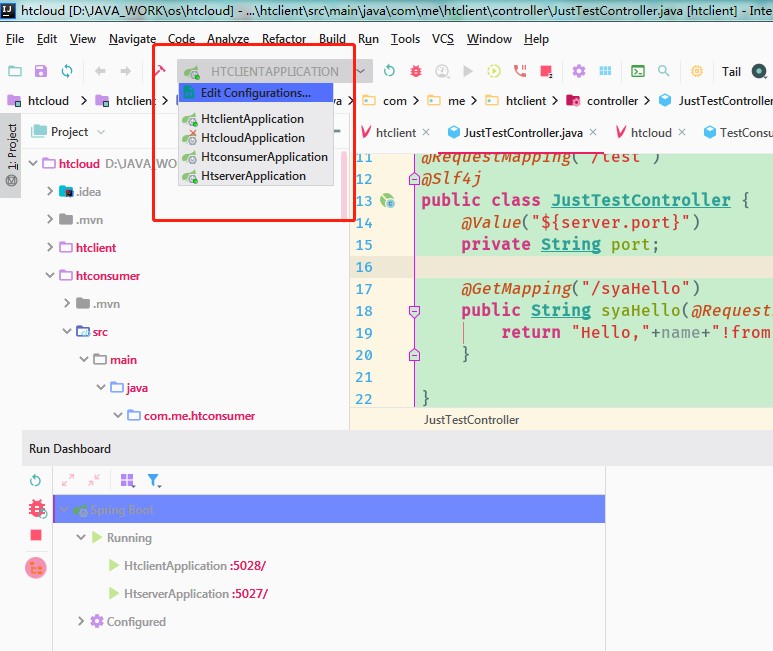This screenshot has height=651, width=773.
Task: Switch to the htcloud editor tab
Action: pyautogui.click(x=651, y=132)
